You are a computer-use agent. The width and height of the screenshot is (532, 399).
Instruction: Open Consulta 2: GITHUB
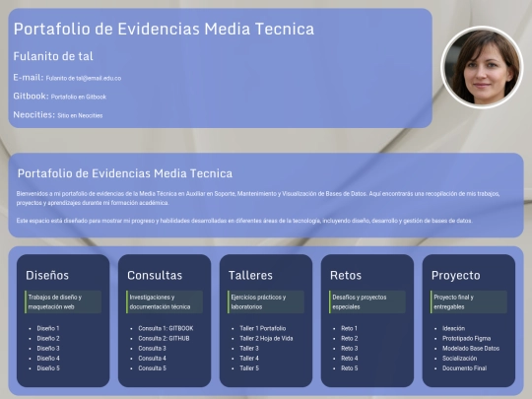coord(164,338)
